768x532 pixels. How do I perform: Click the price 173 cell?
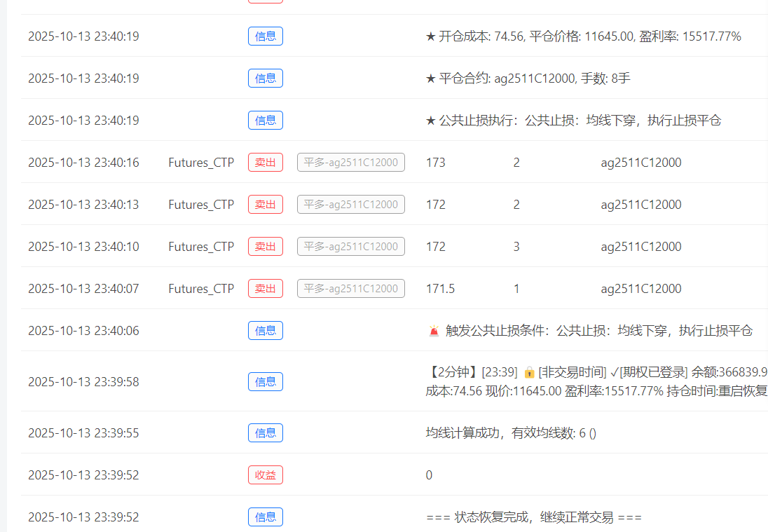(x=436, y=163)
